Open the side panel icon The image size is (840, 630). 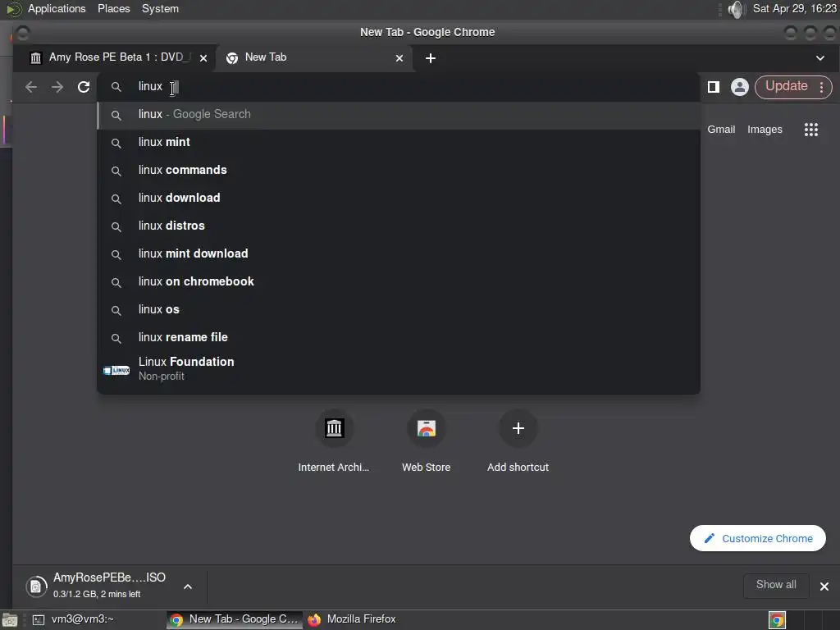point(713,87)
